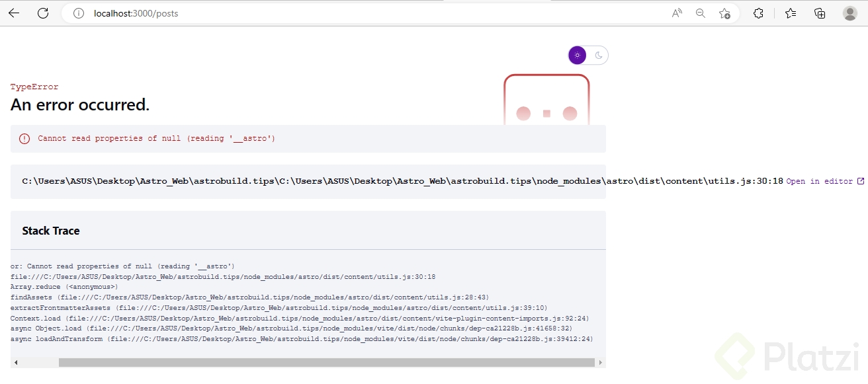Click the scrollbar right arrow
The width and height of the screenshot is (868, 384).
click(601, 362)
